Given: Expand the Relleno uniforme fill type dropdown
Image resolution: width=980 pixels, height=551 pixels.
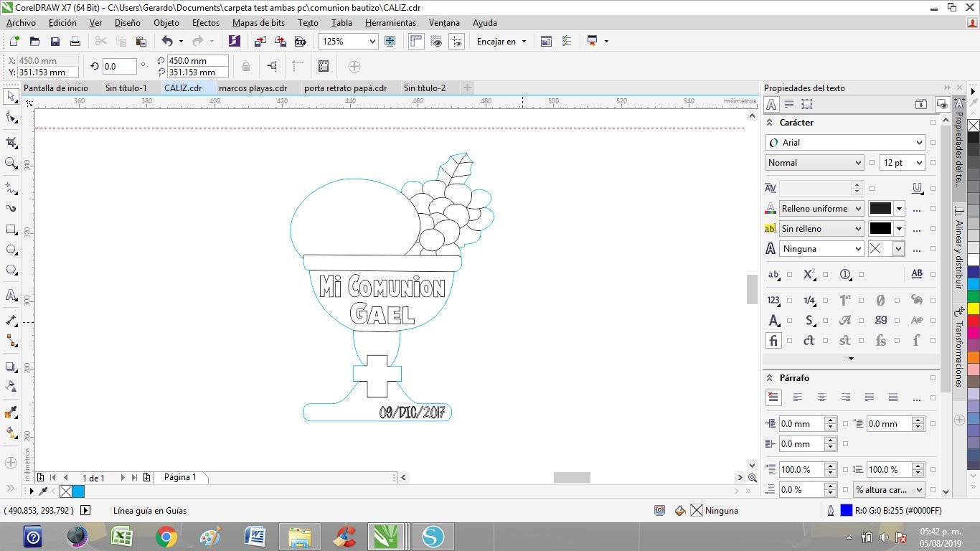Looking at the screenshot, I should click(857, 209).
